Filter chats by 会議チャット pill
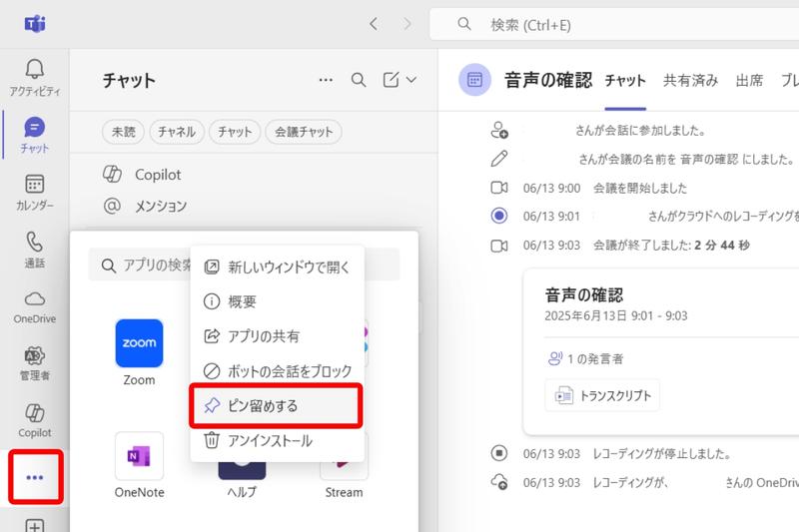799x532 pixels. pos(304,132)
